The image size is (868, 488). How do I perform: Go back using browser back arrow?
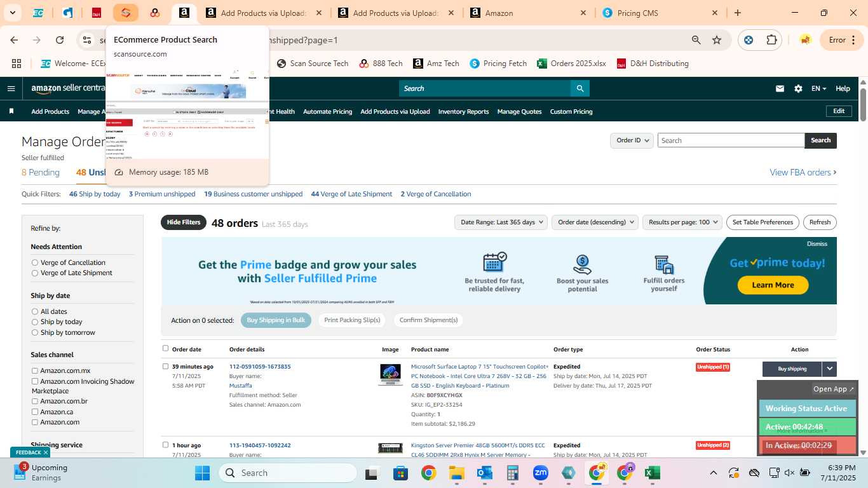click(x=14, y=40)
